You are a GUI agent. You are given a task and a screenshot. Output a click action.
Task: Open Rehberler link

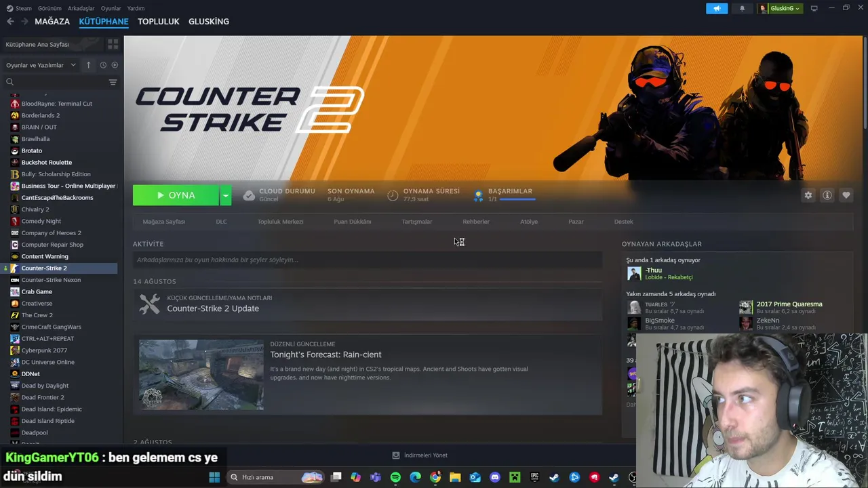(x=475, y=222)
